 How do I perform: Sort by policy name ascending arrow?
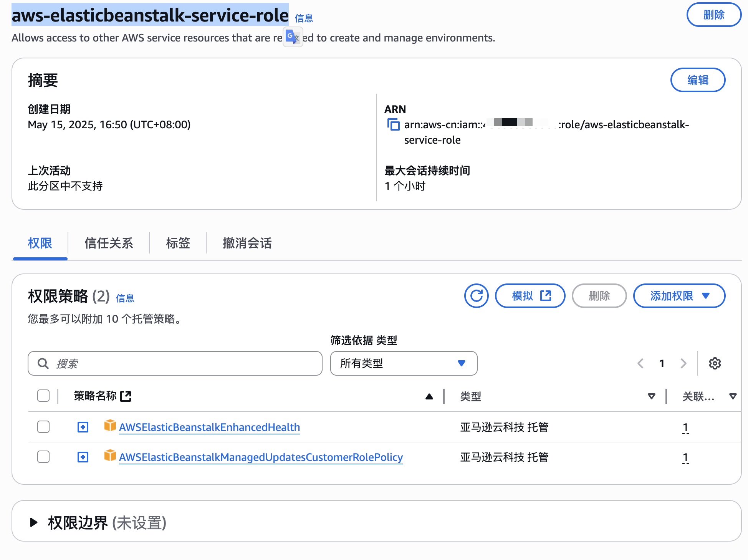pyautogui.click(x=429, y=396)
